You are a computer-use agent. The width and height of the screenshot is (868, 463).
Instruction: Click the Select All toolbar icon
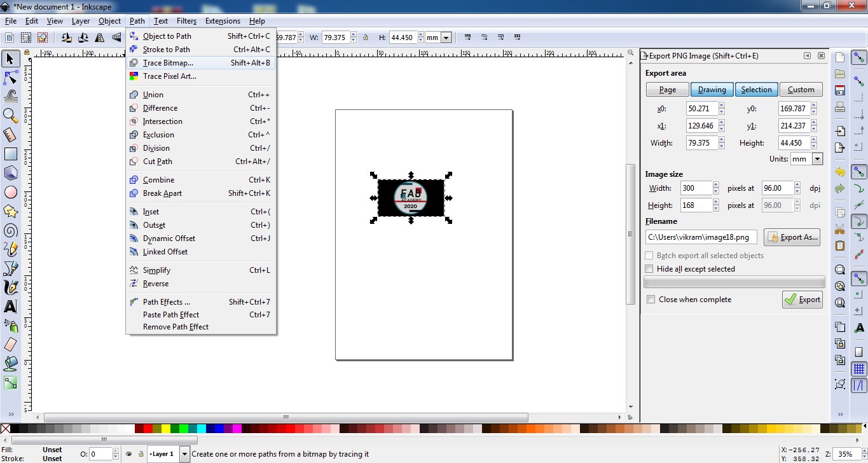coord(10,38)
